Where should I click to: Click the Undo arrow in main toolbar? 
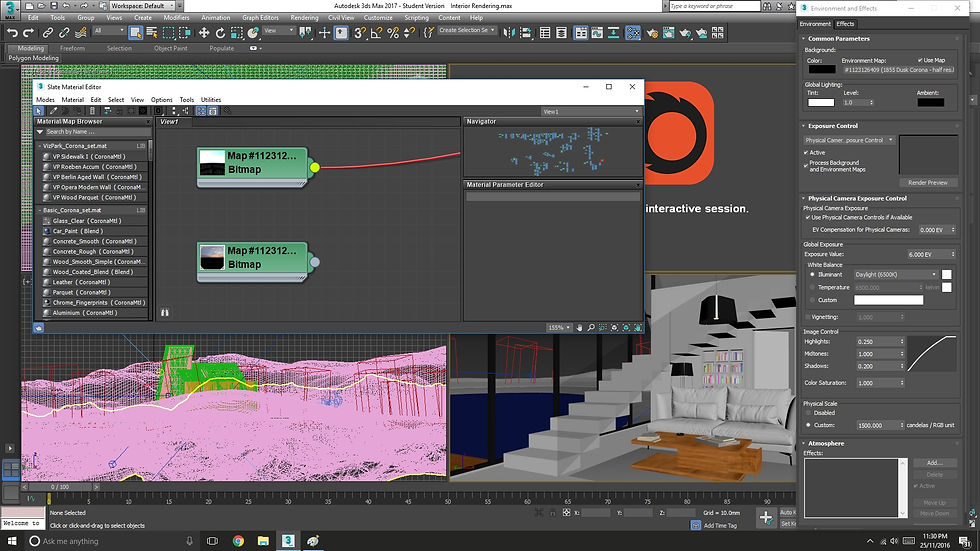[x=12, y=32]
